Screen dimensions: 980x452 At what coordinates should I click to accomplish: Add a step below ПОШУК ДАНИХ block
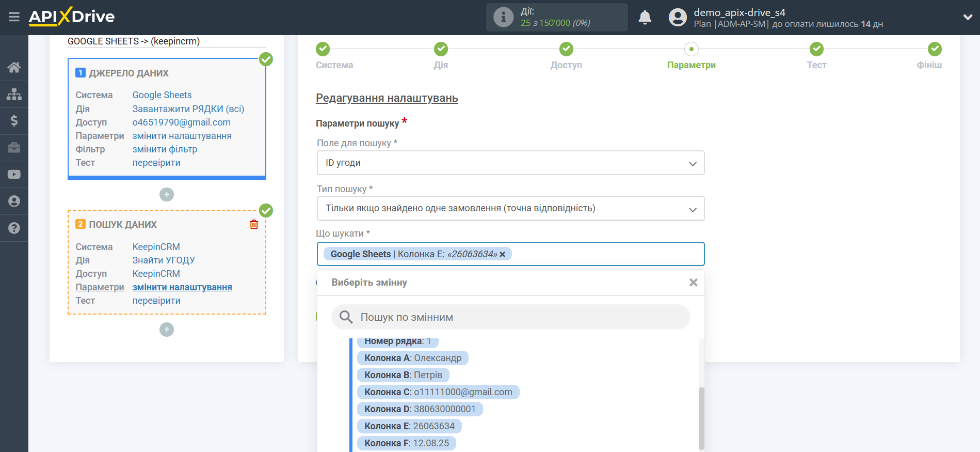[167, 330]
